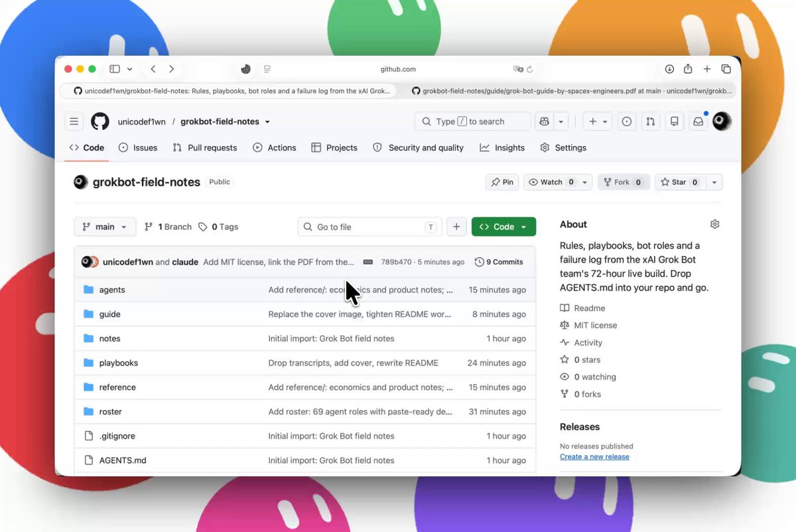Reload the github.com page

point(530,69)
